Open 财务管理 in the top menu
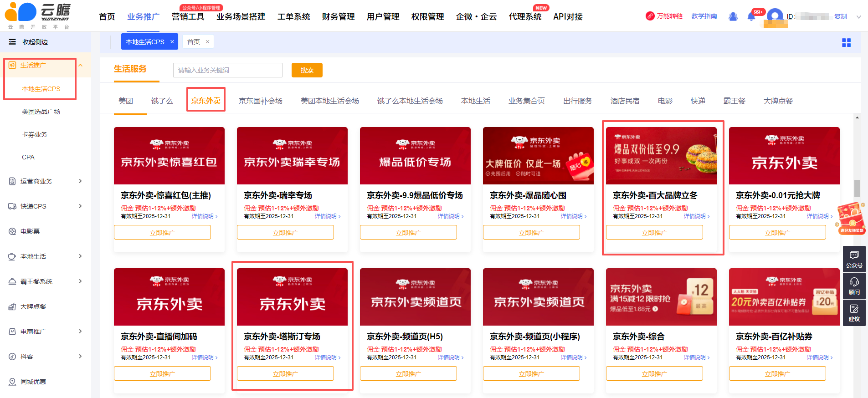Viewport: 868px width, 398px height. click(338, 17)
